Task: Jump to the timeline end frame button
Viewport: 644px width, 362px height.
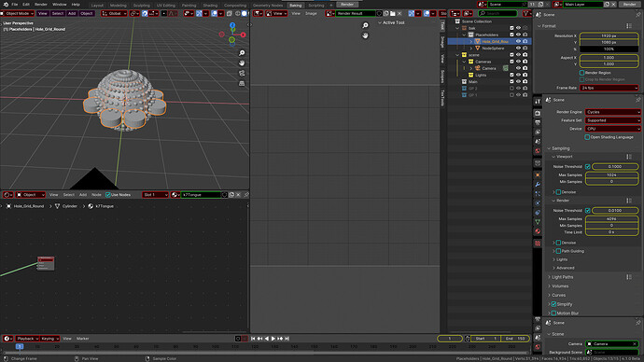Action: tap(287, 339)
